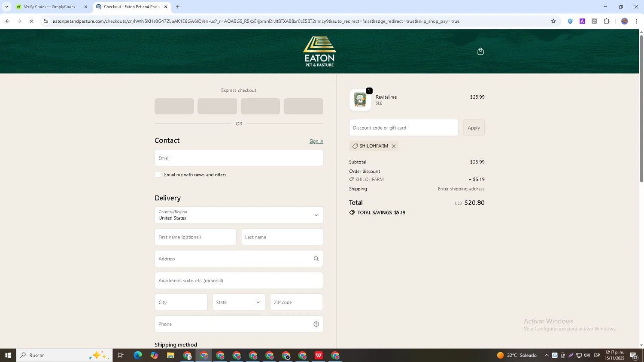Screen dimensions: 644x362
Task: Open the Copilot taskbar icon
Action: (x=154, y=355)
